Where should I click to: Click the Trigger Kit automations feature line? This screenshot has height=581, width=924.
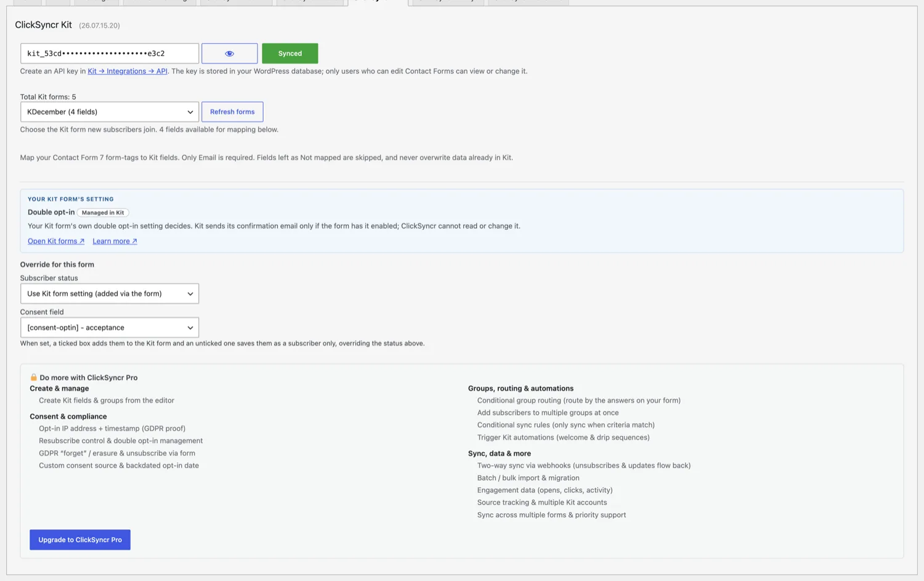(x=564, y=437)
